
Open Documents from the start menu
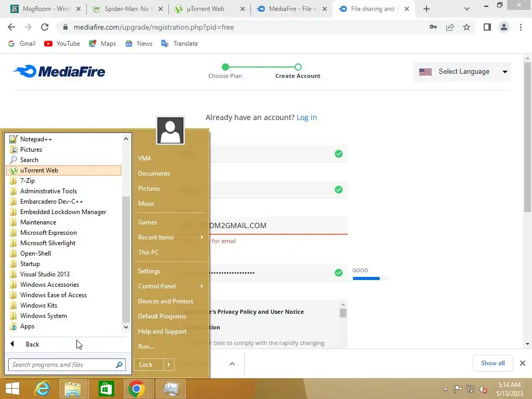170,174
